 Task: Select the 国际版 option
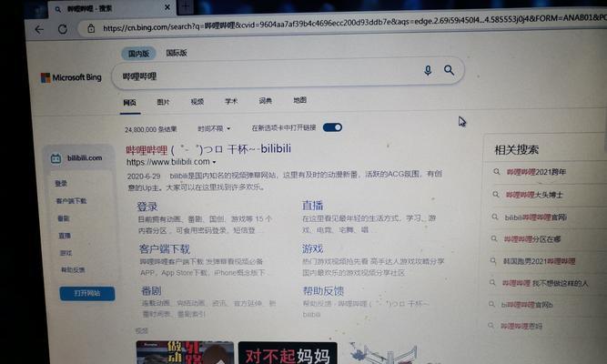(x=177, y=53)
